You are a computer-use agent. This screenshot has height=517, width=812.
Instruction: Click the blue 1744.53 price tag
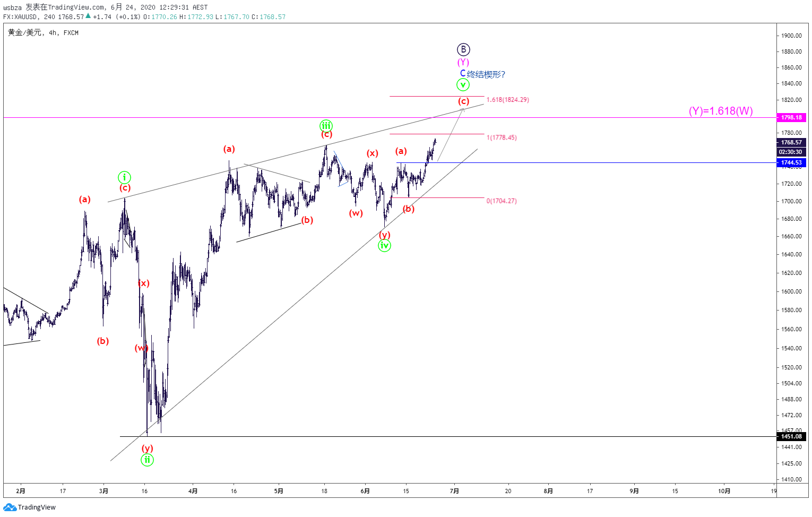click(791, 162)
